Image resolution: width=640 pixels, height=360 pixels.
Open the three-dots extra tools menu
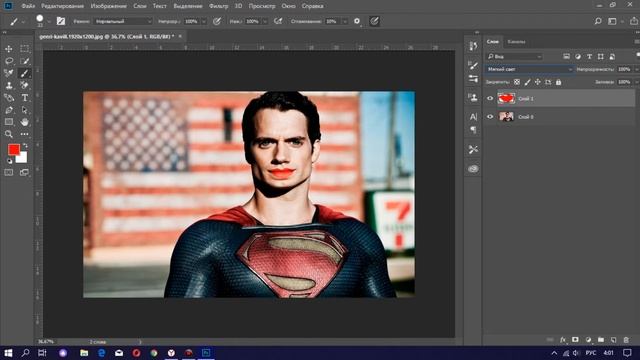(24, 134)
